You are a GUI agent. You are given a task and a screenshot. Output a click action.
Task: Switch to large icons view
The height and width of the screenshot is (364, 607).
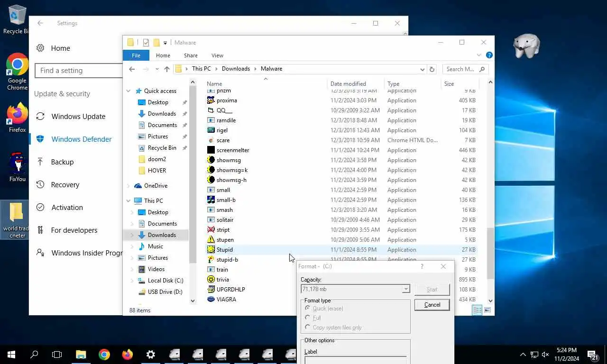point(487,310)
